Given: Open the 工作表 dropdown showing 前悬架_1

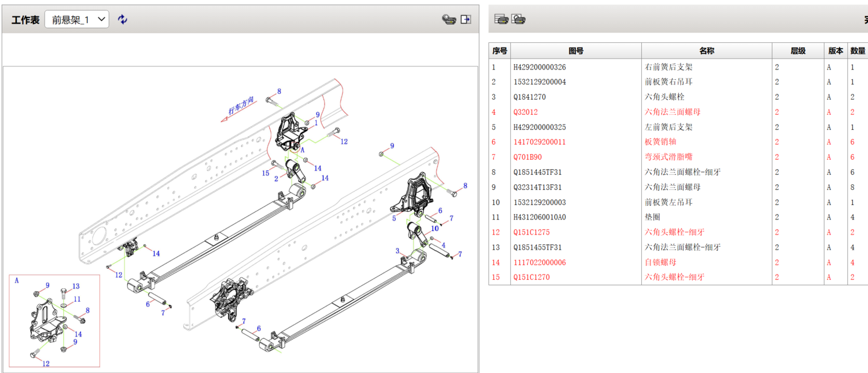Looking at the screenshot, I should (x=77, y=19).
